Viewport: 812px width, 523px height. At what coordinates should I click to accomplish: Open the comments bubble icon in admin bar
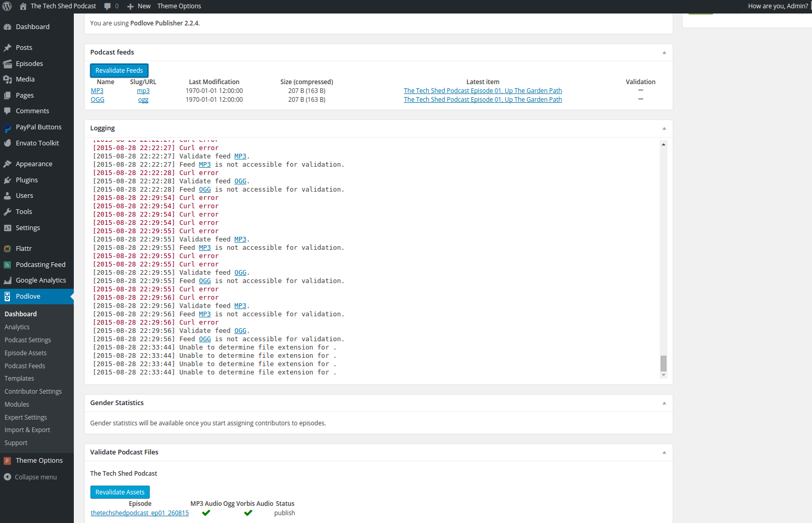(x=107, y=6)
